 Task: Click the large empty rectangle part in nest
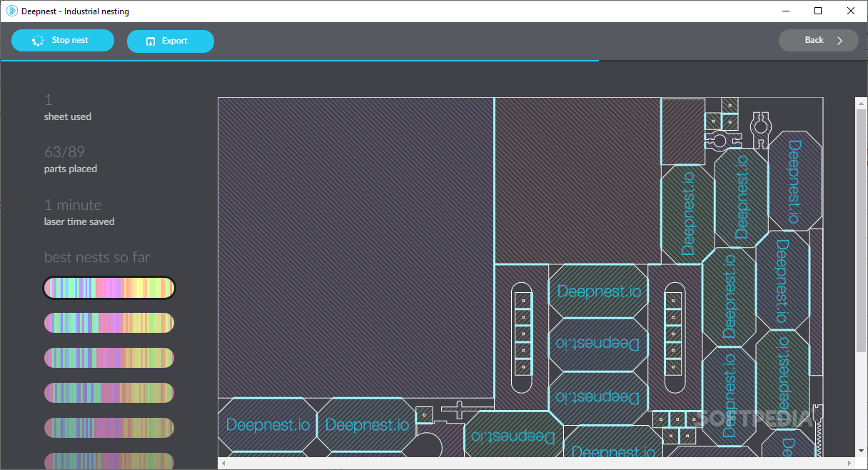pyautogui.click(x=356, y=247)
